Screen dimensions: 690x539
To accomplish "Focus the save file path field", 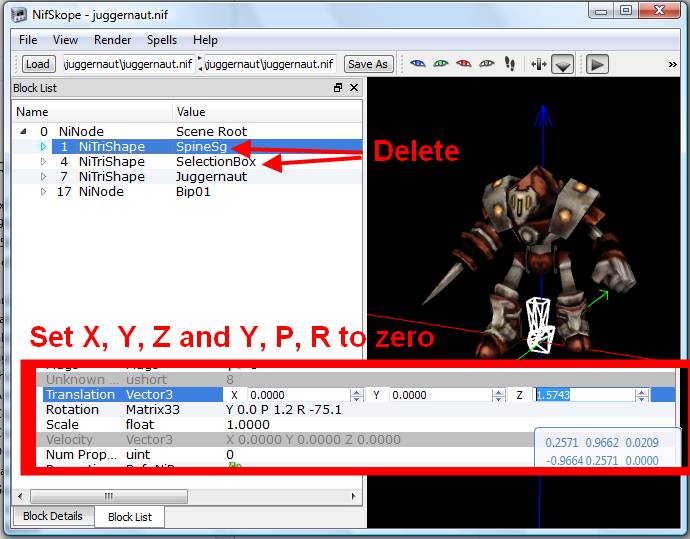I will (270, 64).
